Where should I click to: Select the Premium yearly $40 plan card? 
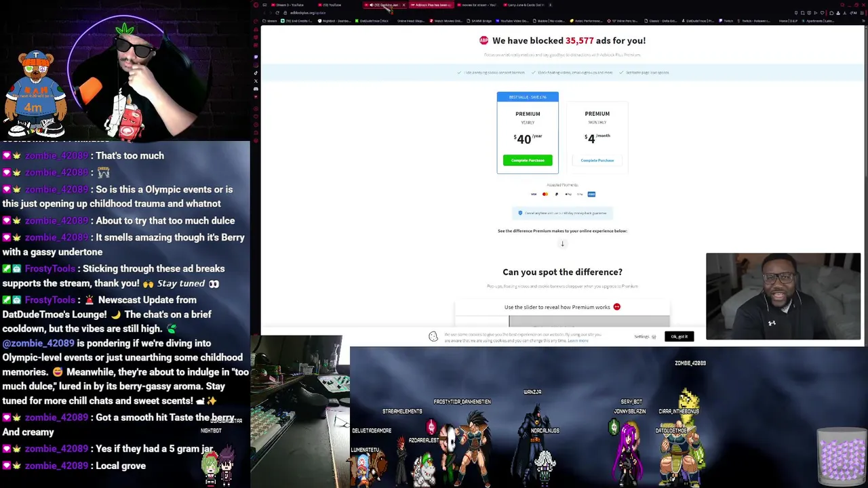528,133
